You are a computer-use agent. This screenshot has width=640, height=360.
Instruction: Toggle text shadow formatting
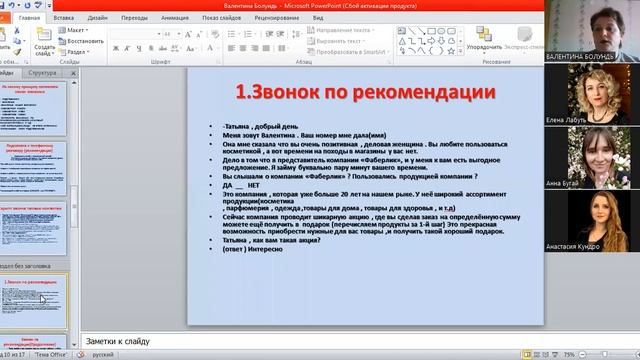tap(151, 48)
